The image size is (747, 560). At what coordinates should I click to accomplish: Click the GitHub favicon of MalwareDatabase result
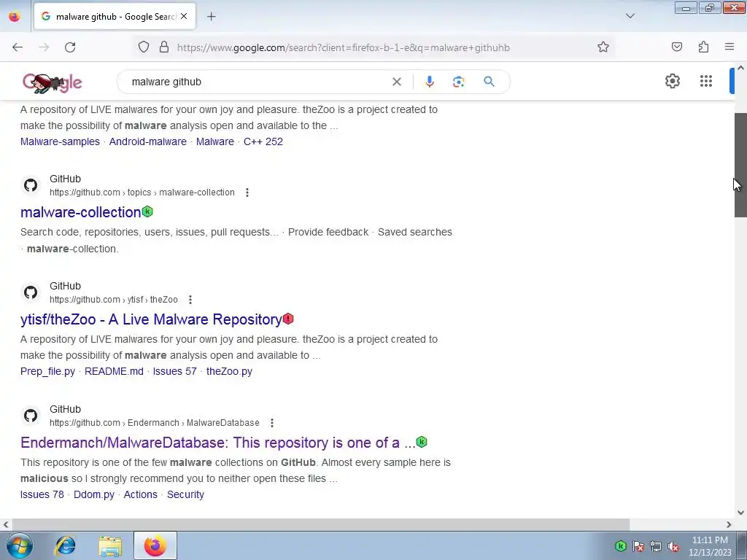tap(31, 416)
